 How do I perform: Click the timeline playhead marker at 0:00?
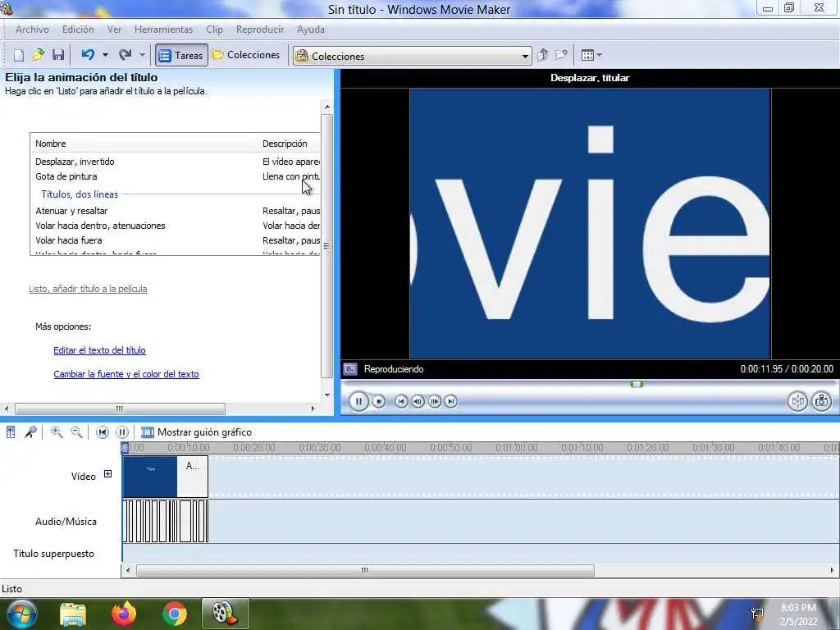[x=125, y=447]
